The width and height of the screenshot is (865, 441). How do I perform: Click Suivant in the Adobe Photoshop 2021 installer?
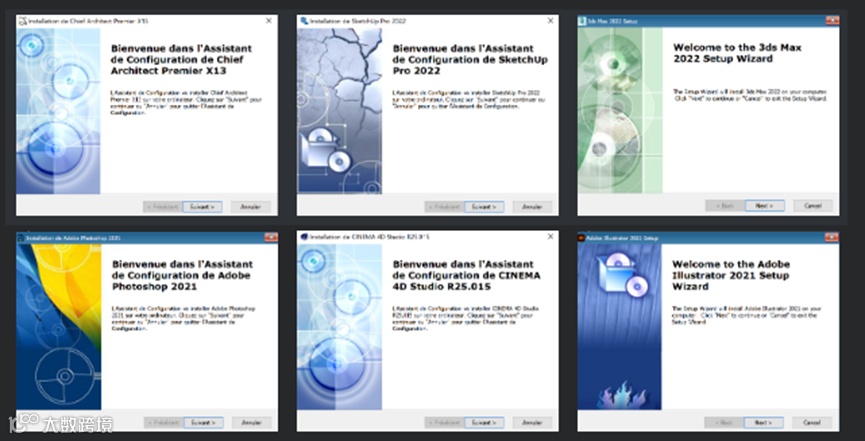click(x=203, y=423)
